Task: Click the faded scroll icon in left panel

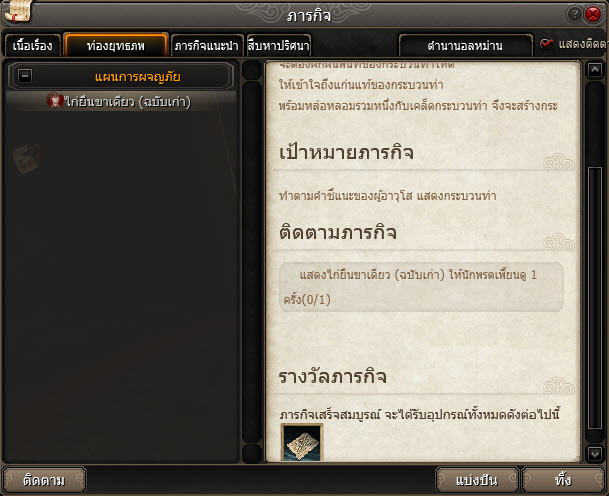Action: (x=26, y=158)
